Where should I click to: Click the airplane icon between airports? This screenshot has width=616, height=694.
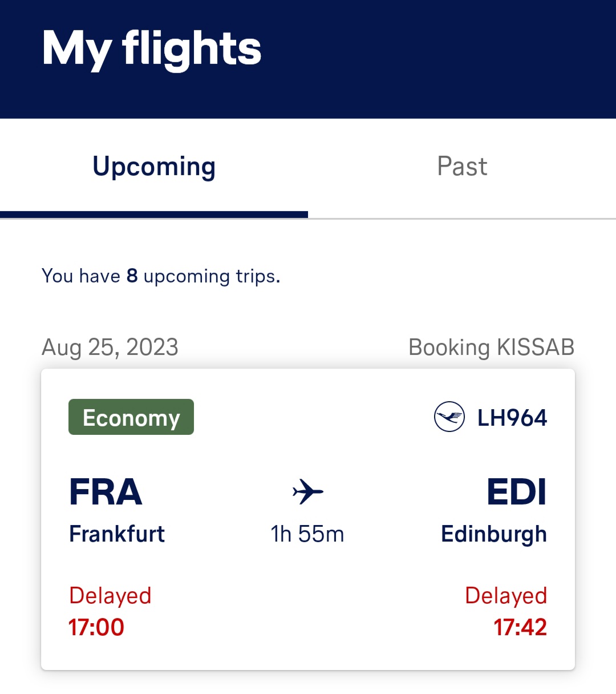click(x=307, y=491)
